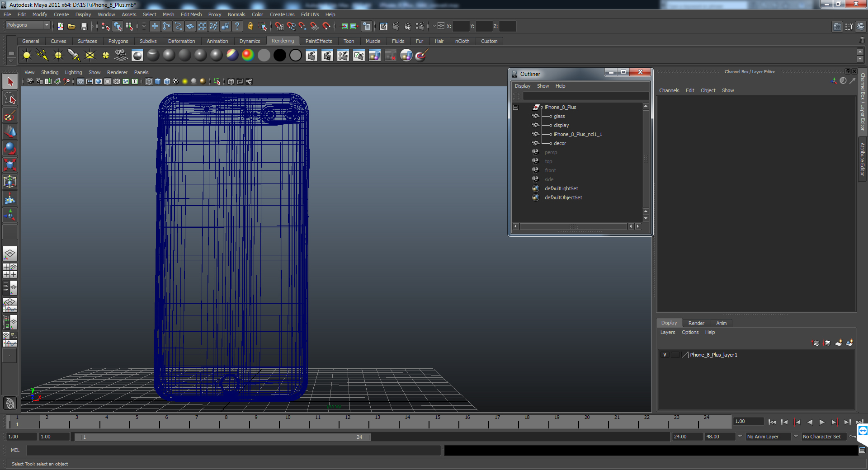Select the arrow Select Tool
This screenshot has width=868, height=470.
pos(10,82)
